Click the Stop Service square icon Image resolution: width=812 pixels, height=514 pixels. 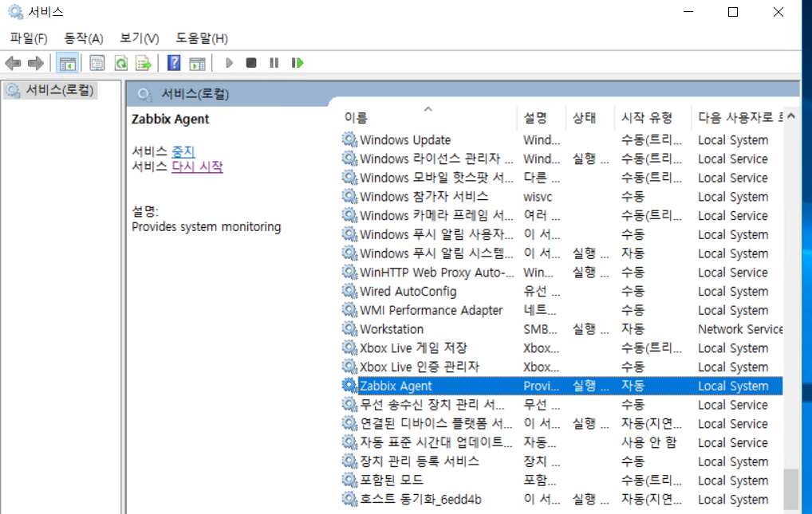pyautogui.click(x=251, y=63)
